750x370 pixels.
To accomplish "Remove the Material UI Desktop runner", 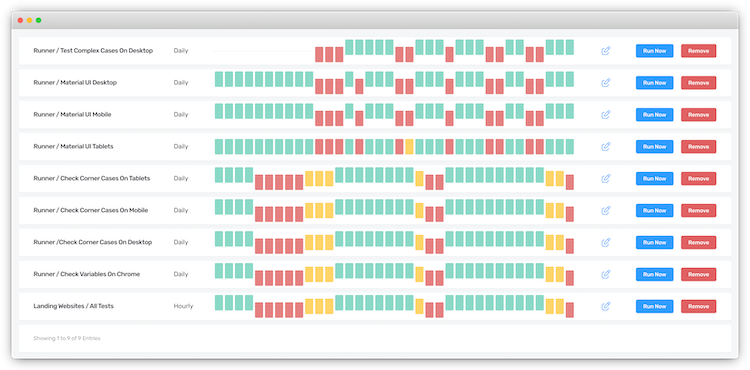I will pyautogui.click(x=698, y=83).
